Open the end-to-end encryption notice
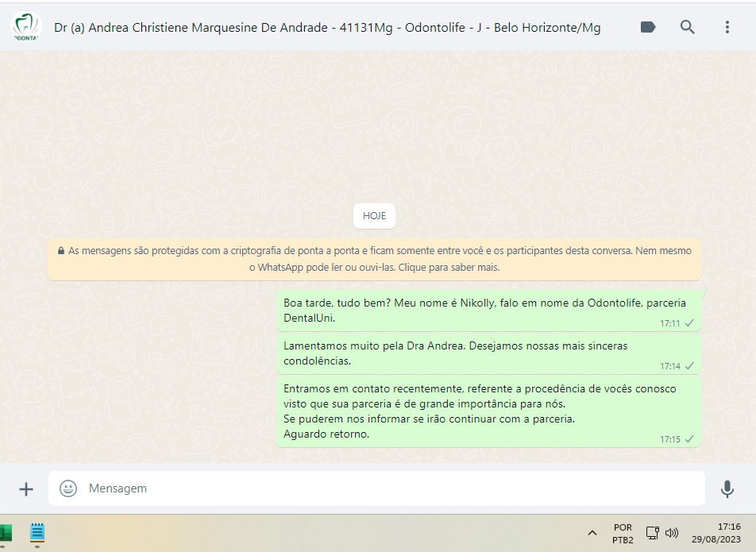Image resolution: width=756 pixels, height=552 pixels. (x=374, y=259)
